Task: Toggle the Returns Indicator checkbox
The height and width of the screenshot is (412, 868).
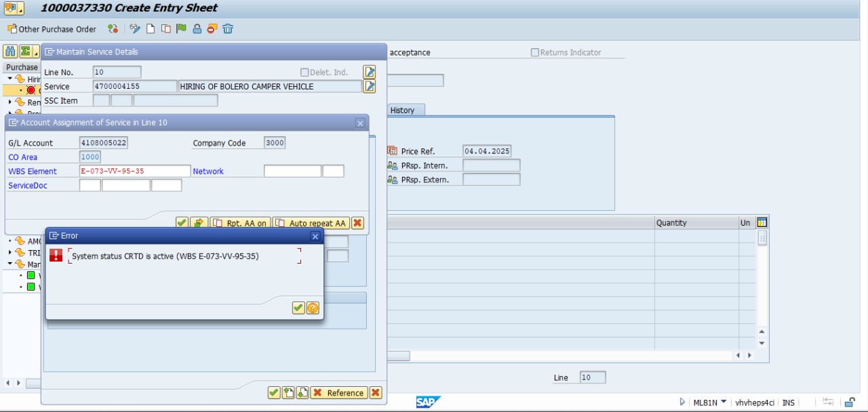Action: click(x=535, y=53)
